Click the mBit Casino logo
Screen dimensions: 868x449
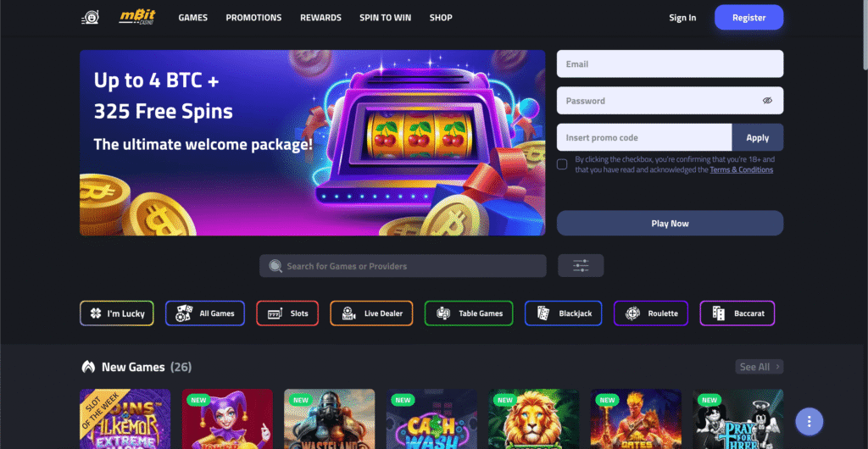click(x=137, y=17)
